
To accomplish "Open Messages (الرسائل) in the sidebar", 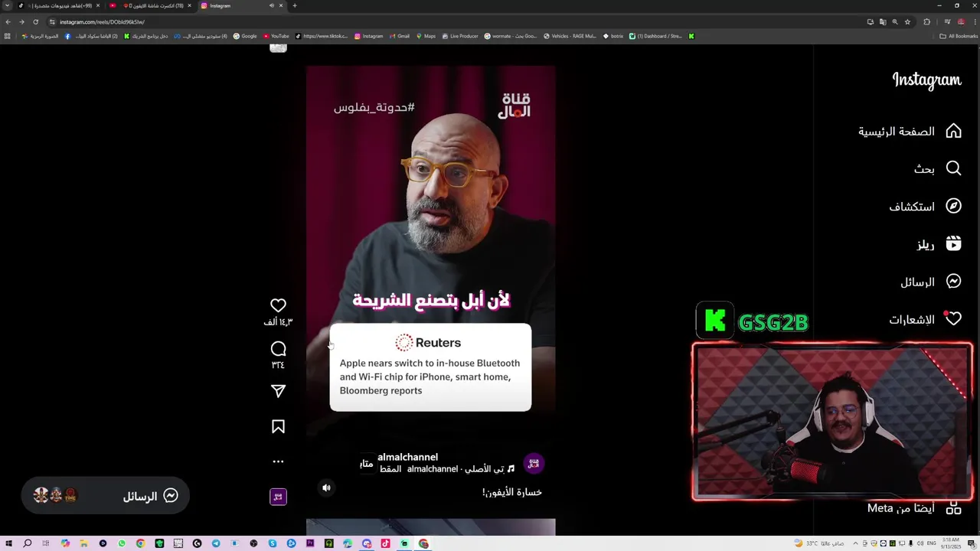I will pos(931,282).
